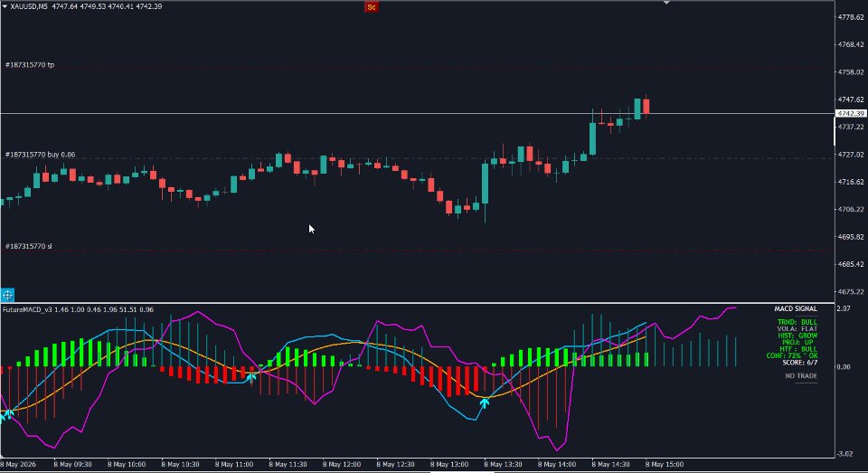Click the HIST: GROW readout
The width and height of the screenshot is (868, 473).
797,336
